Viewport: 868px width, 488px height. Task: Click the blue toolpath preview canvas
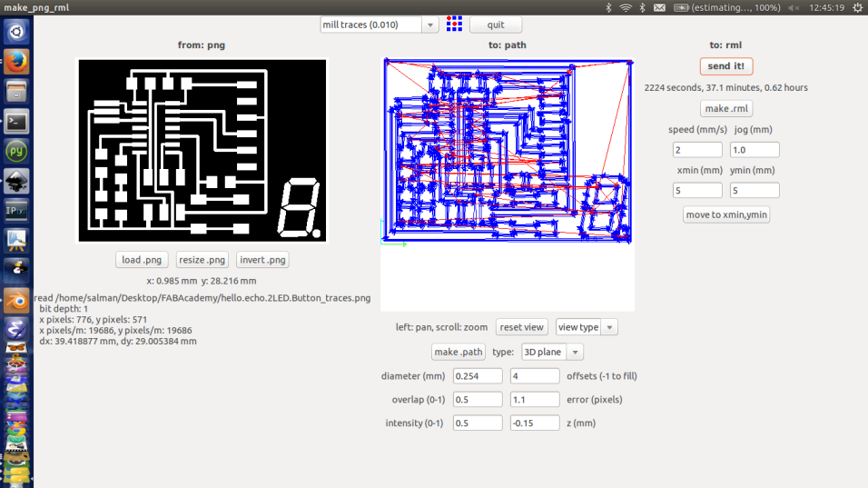[x=508, y=184]
